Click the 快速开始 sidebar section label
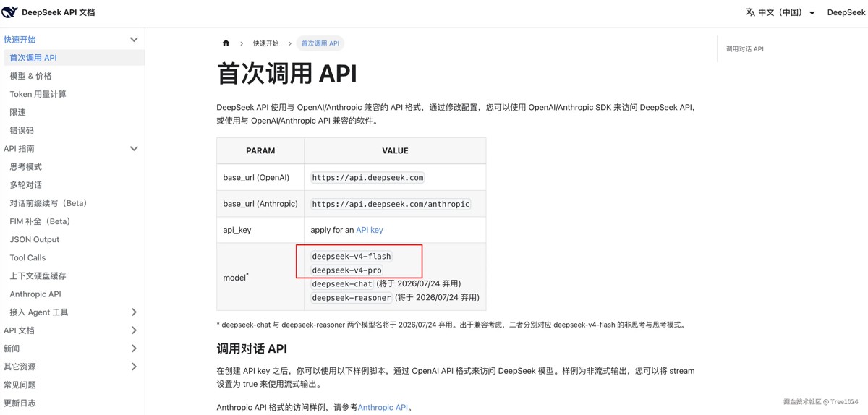The image size is (868, 415). (20, 40)
